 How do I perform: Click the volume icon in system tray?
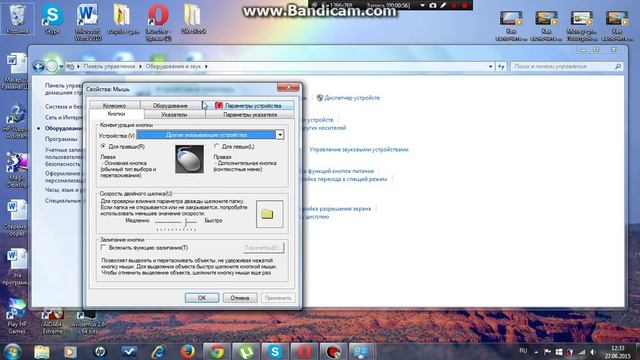[593, 352]
